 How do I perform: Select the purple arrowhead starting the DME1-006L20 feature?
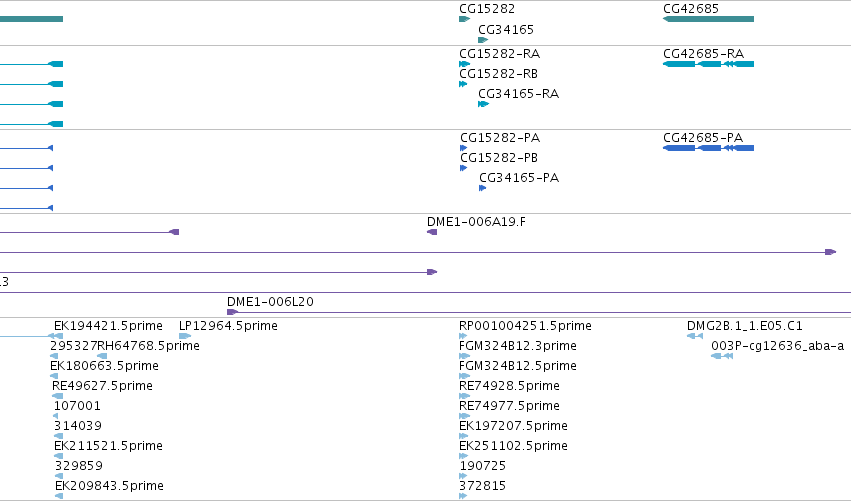point(232,312)
